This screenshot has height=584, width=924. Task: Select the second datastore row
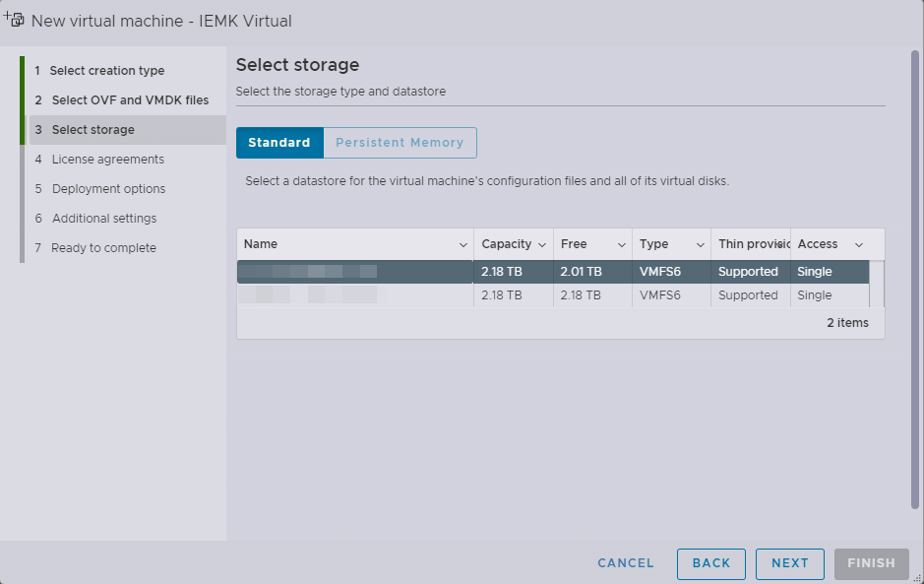(x=354, y=294)
